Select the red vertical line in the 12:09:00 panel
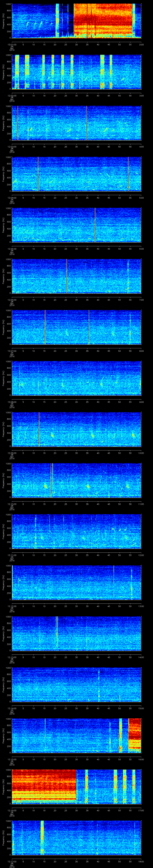The height and width of the screenshot is (868, 153). (39, 429)
